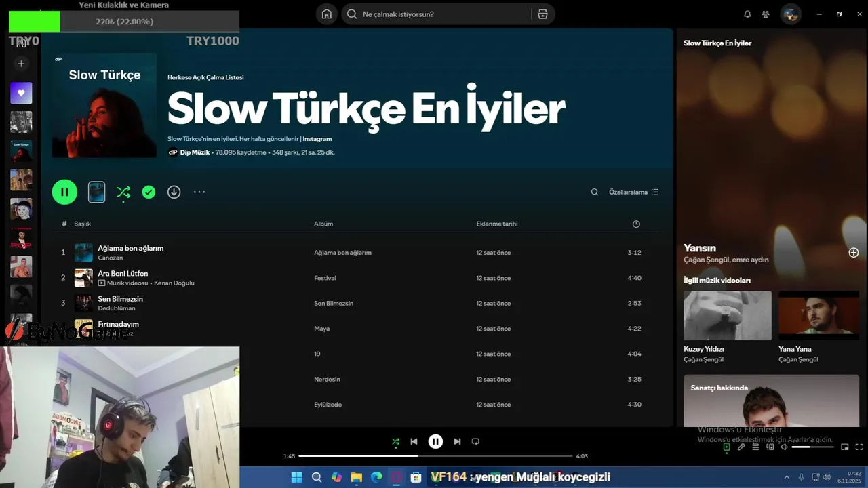The image size is (868, 488).
Task: Toggle shuffle in the playlist header
Action: click(x=123, y=192)
